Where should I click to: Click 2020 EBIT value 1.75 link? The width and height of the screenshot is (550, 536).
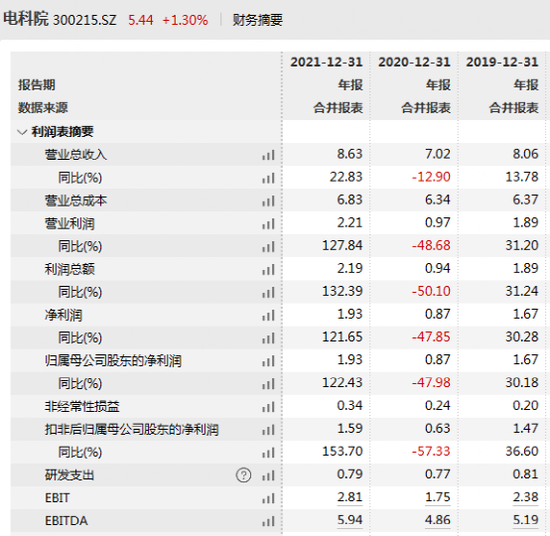pos(437,497)
